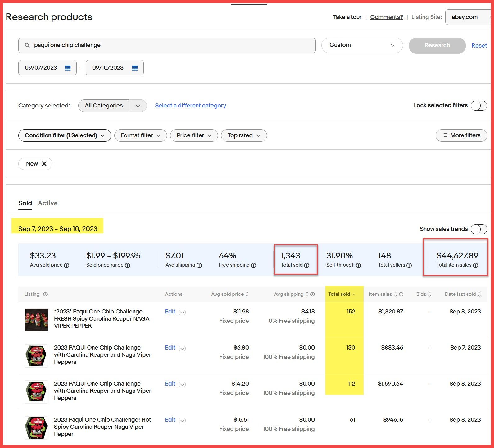The height and width of the screenshot is (448, 494).
Task: Click the item sales value $1,590.64
Action: click(x=391, y=384)
